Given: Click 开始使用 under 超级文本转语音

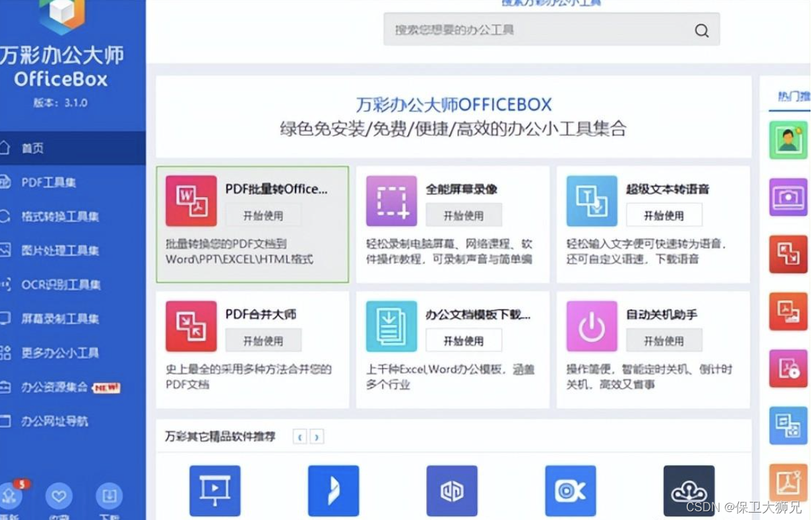Looking at the screenshot, I should [x=664, y=216].
